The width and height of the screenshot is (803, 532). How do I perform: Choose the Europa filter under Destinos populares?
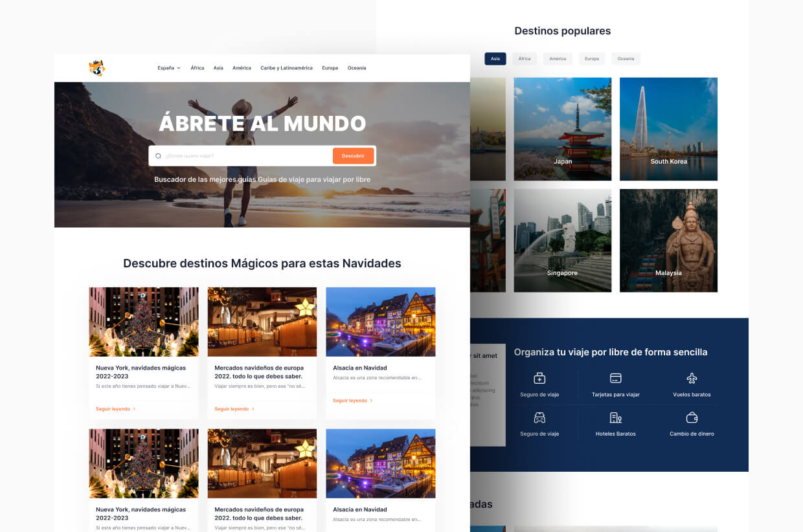[x=592, y=59]
